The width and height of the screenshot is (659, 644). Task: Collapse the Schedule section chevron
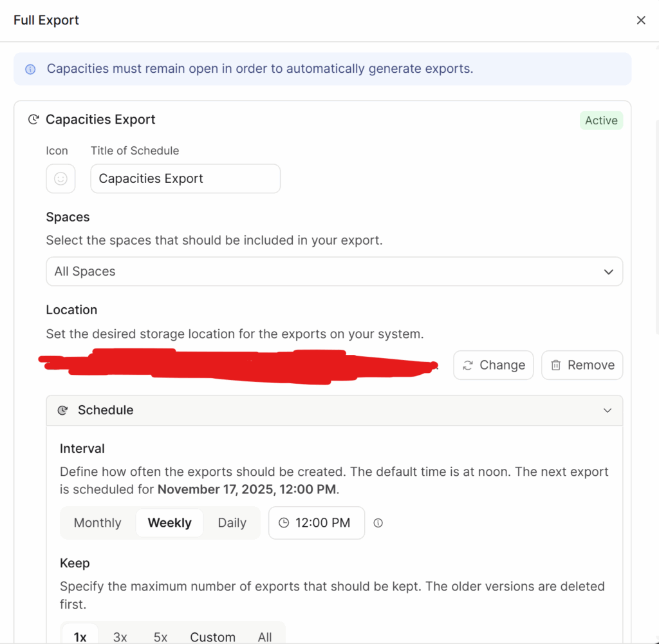pos(607,410)
